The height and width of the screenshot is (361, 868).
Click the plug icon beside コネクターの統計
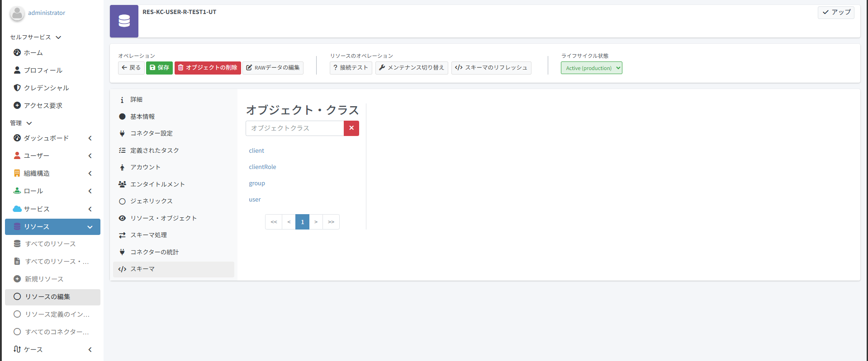point(122,252)
